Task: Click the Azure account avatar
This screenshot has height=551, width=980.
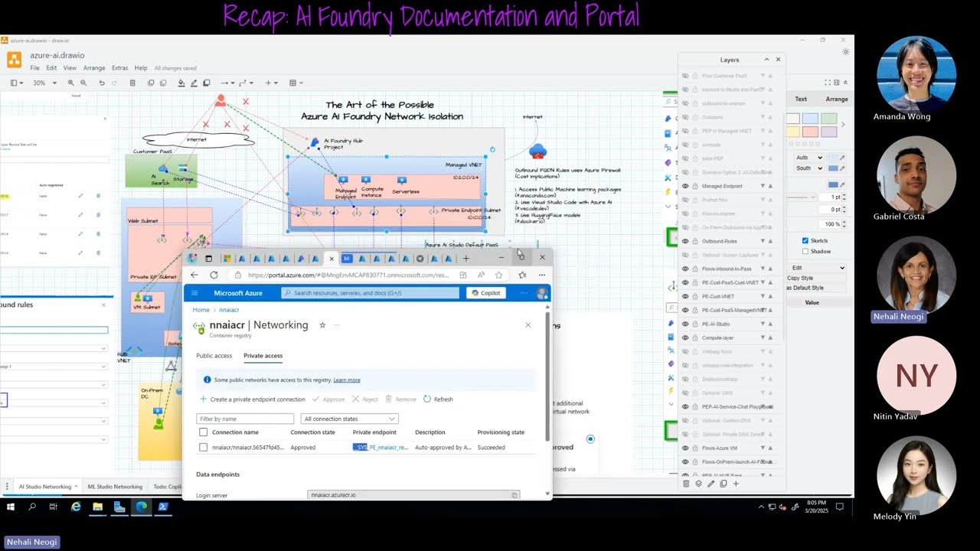Action: [542, 293]
